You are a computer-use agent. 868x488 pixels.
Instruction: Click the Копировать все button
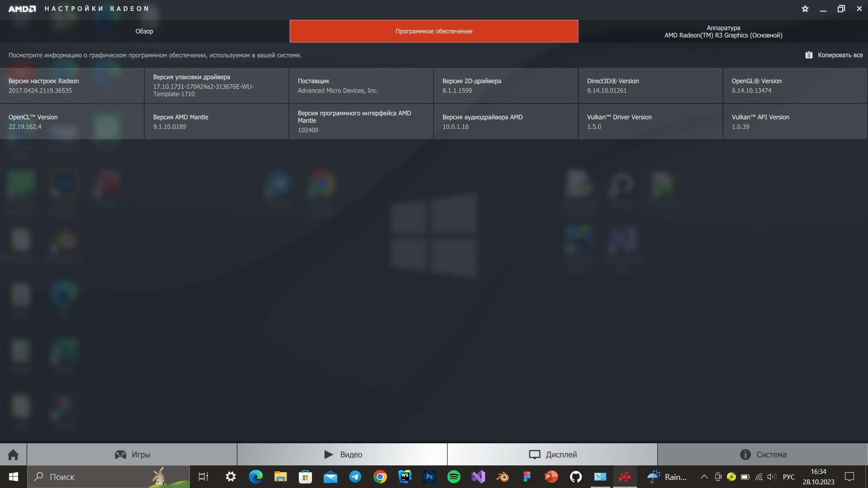(x=834, y=55)
